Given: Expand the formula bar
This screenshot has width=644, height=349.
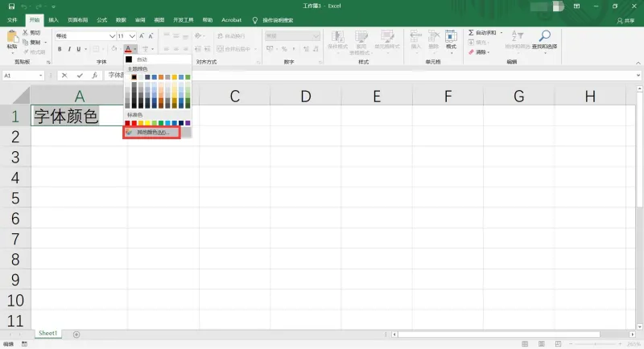Looking at the screenshot, I should click(x=638, y=76).
